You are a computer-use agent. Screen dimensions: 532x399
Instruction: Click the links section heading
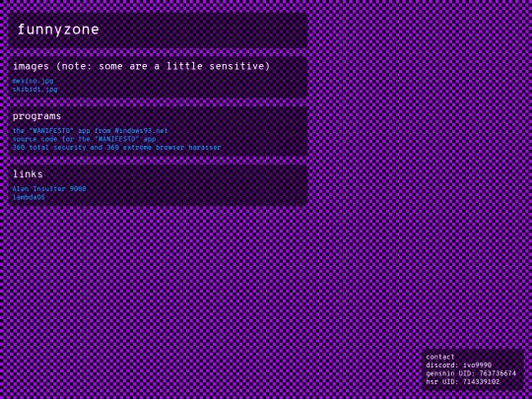tap(28, 174)
